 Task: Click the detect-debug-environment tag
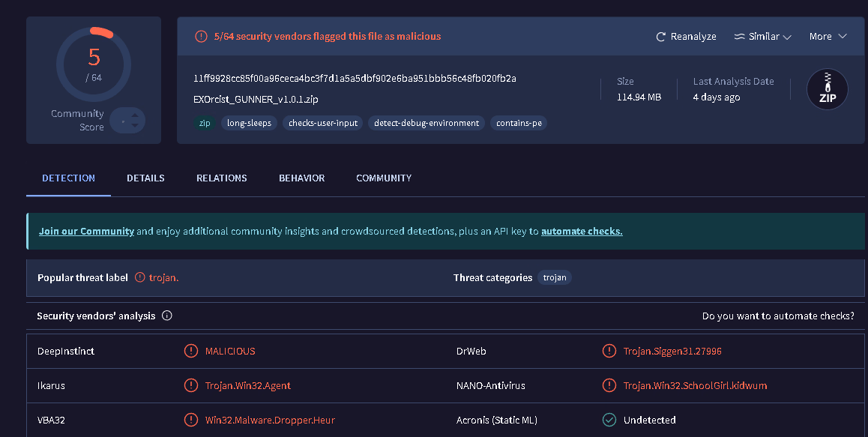(427, 123)
